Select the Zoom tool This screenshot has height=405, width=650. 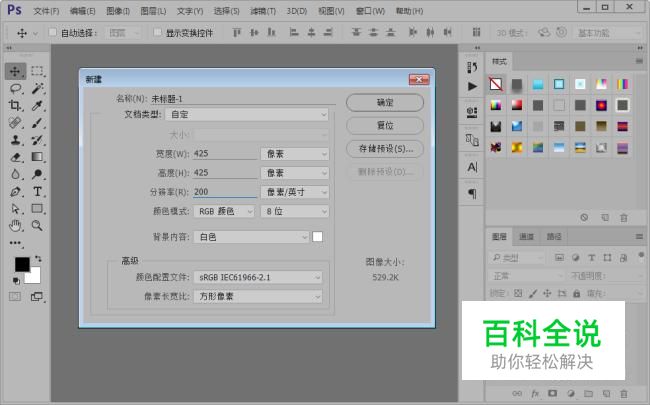(37, 226)
